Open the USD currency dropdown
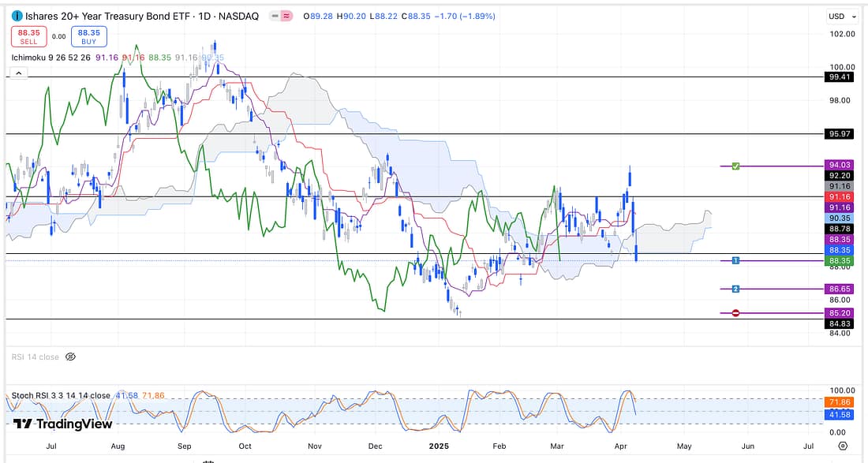Screen dimensions: 868x463 tap(839, 17)
